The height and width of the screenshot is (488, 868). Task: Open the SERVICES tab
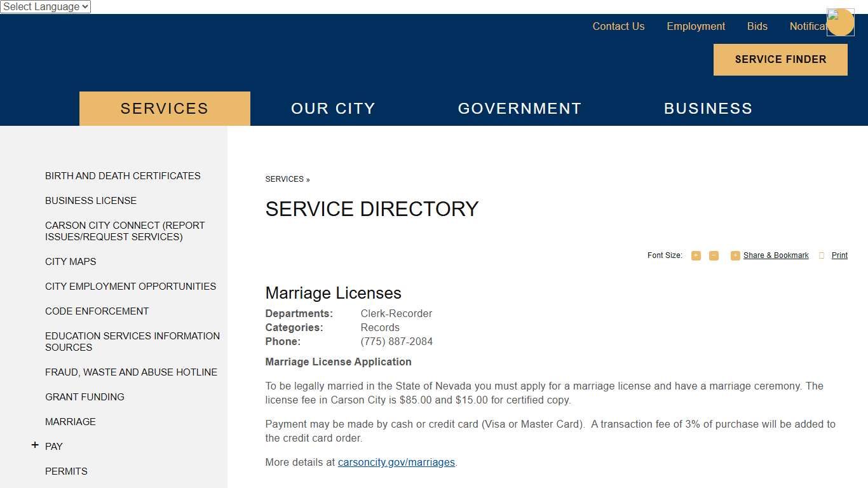(x=164, y=108)
